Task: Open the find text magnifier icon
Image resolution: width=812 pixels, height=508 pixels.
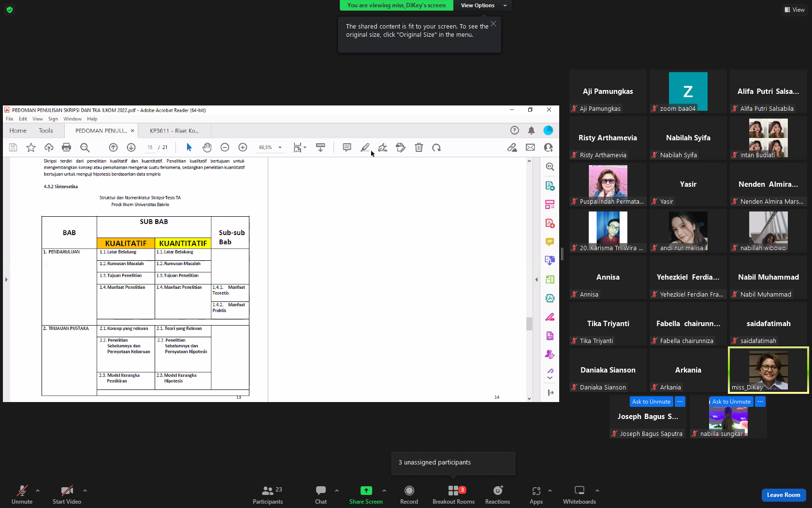Action: pos(85,148)
